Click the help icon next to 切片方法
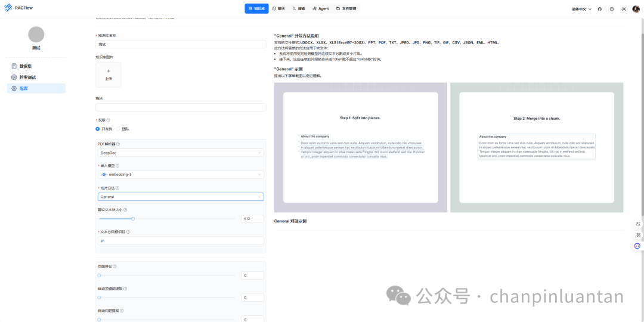This screenshot has width=644, height=322. tap(117, 188)
